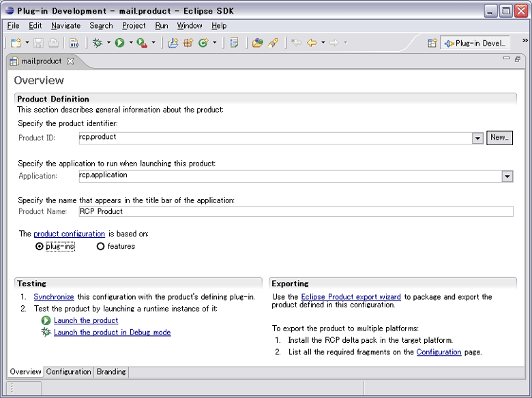Viewport: 532px width, 398px height.
Task: Click the External Tools run icon
Action: 142,43
